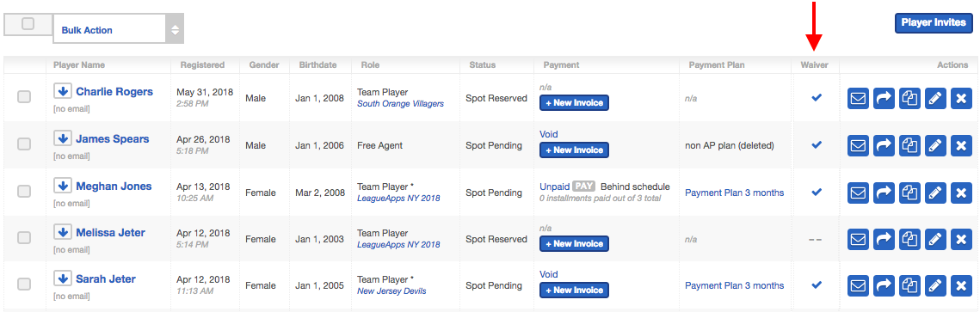Expand the down-arrow next to Sarah Jeter
Screen dimensions: 980x312
coord(62,279)
